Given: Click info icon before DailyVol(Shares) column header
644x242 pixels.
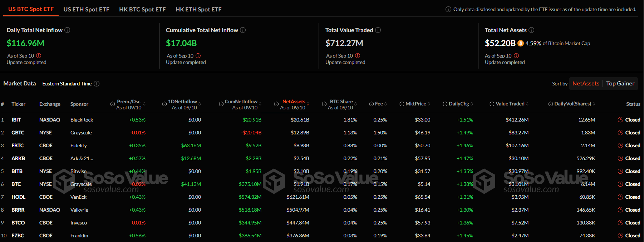Looking at the screenshot, I should [550, 104].
